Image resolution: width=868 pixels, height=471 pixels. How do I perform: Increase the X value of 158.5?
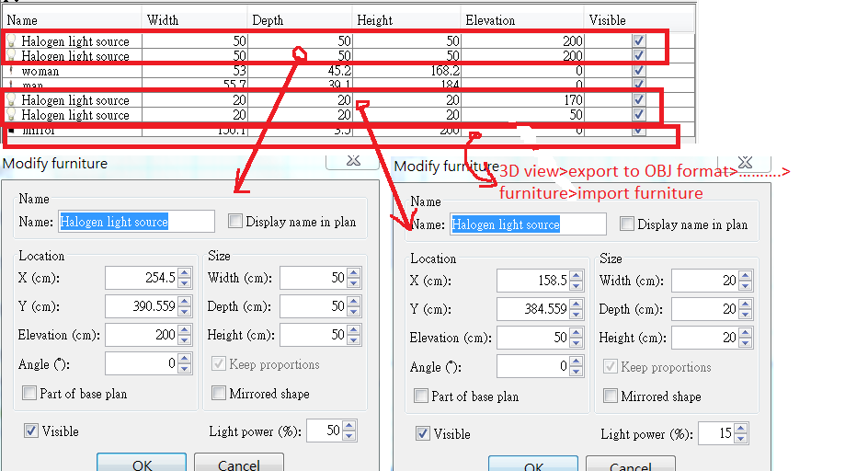577,275
